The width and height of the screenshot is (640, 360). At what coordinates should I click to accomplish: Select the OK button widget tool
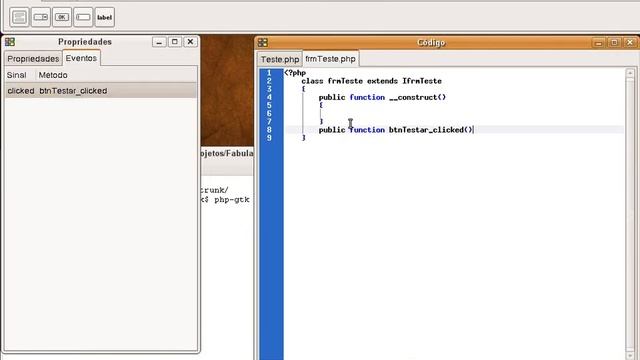pos(62,17)
